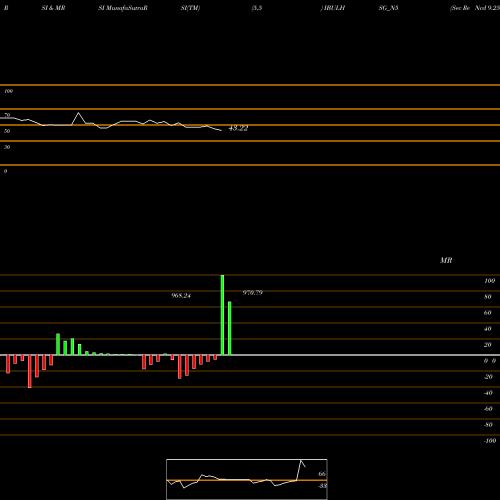Click the 40 label on MR axis

click(x=488, y=329)
